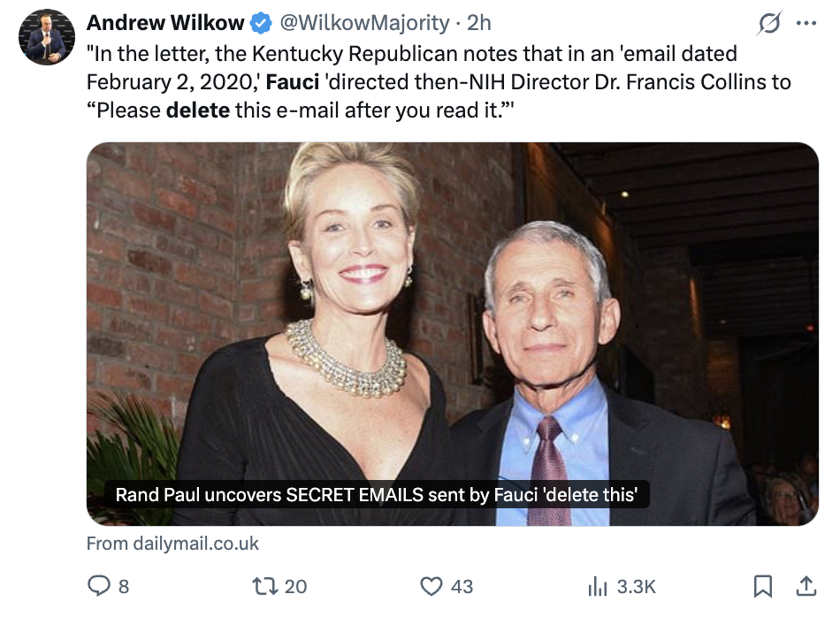The image size is (840, 617).
Task: Click the 20 reposts count
Action: click(296, 586)
